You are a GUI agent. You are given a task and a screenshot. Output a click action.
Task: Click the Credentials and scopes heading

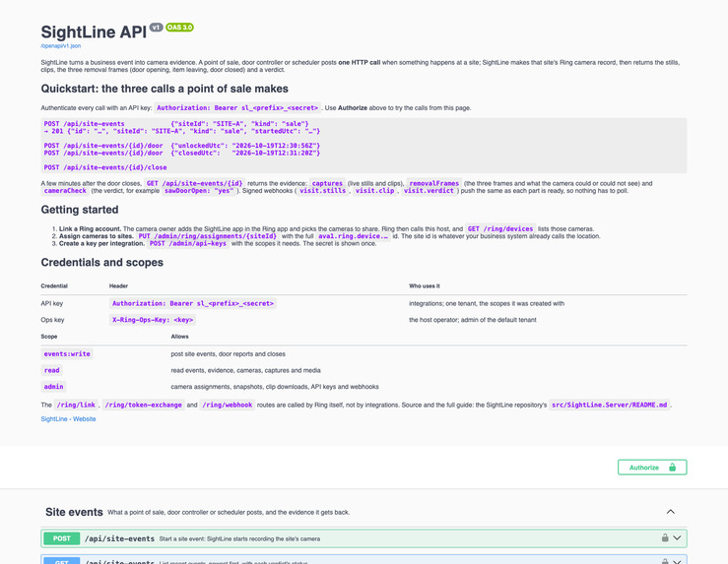(102, 263)
